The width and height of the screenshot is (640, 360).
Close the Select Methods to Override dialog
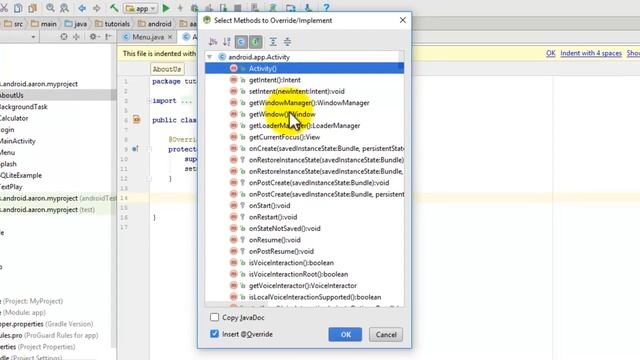click(x=402, y=20)
